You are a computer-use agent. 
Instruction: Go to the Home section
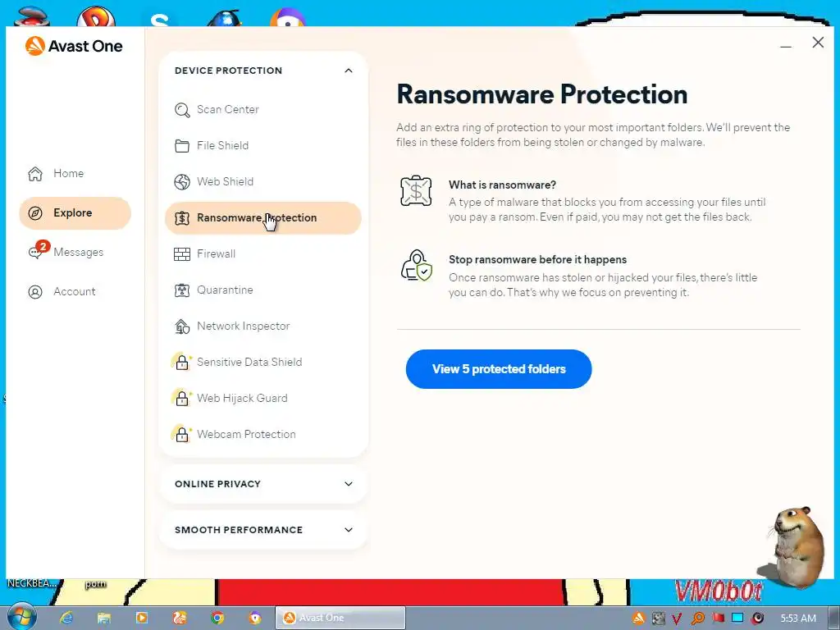(x=56, y=174)
